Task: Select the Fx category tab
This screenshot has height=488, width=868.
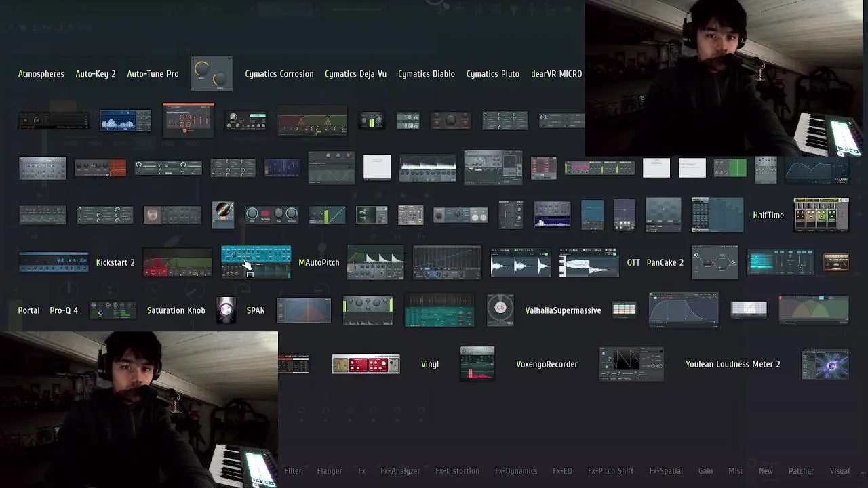Action: (x=361, y=471)
